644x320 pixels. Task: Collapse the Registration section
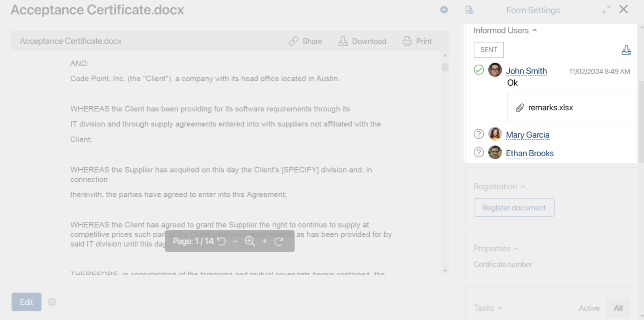(x=523, y=187)
